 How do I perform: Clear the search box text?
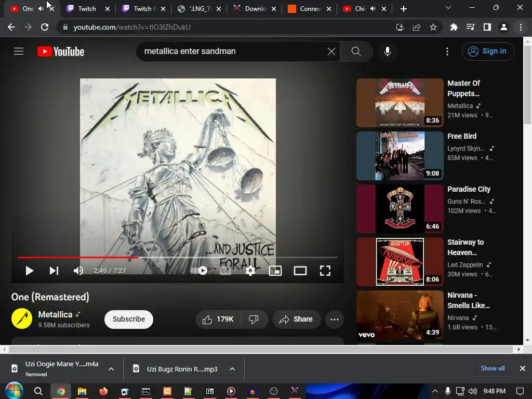331,51
